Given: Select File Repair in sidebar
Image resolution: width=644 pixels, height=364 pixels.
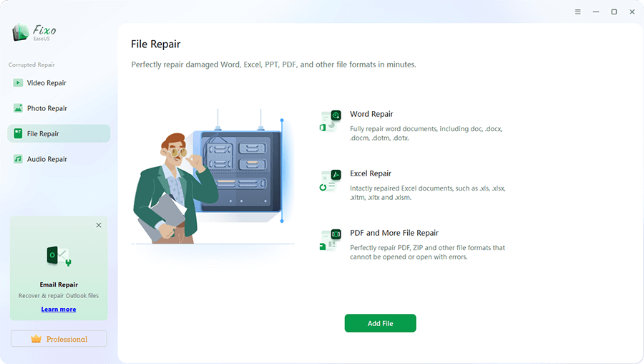Looking at the screenshot, I should (59, 134).
